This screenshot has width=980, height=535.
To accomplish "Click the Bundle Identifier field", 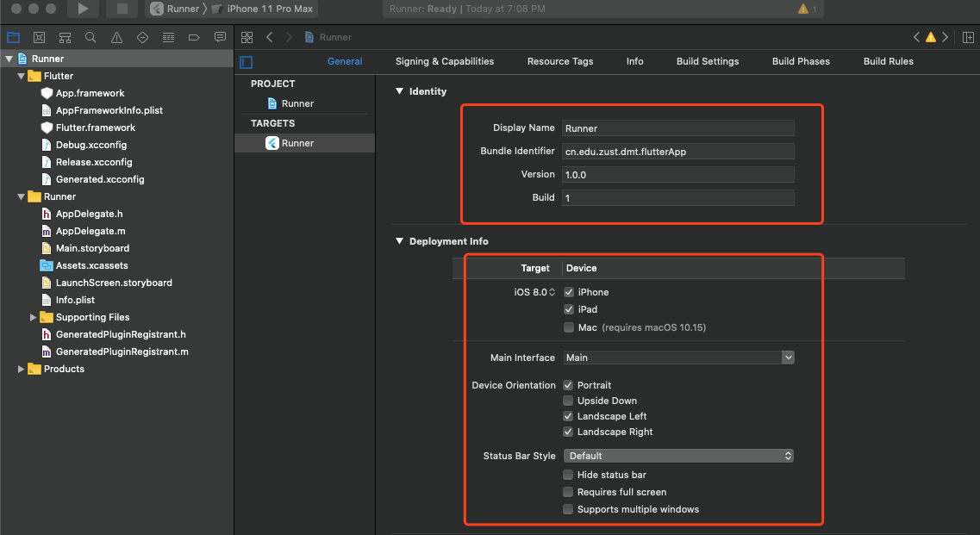I will pyautogui.click(x=678, y=152).
